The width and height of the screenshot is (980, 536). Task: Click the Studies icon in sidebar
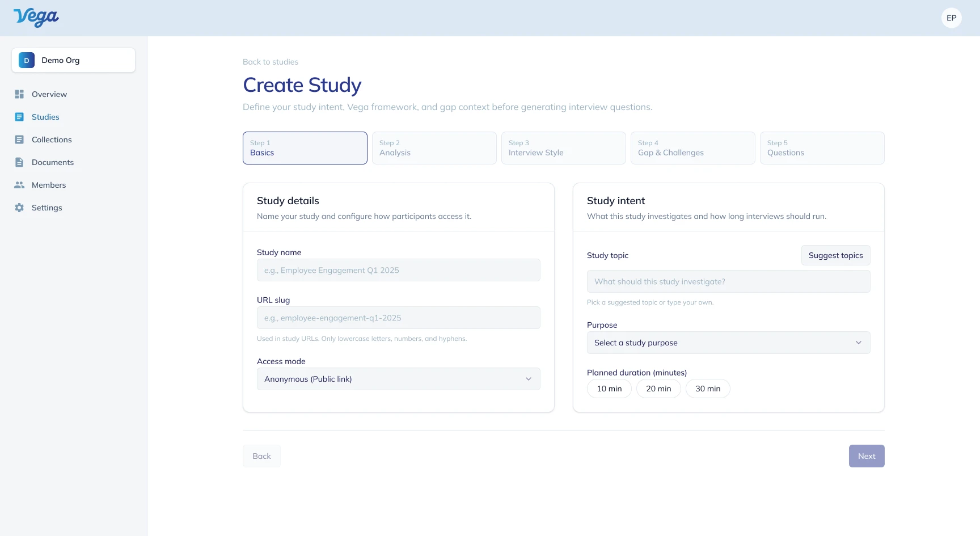pos(19,117)
